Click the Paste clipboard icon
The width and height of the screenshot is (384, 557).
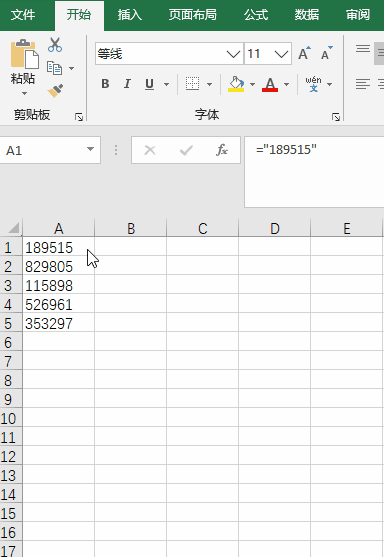24,54
